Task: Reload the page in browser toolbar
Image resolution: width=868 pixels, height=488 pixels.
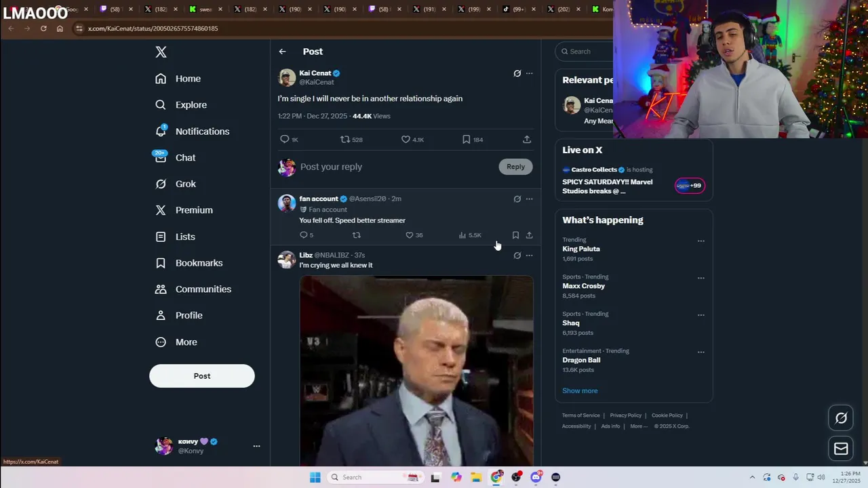Action: (43, 28)
